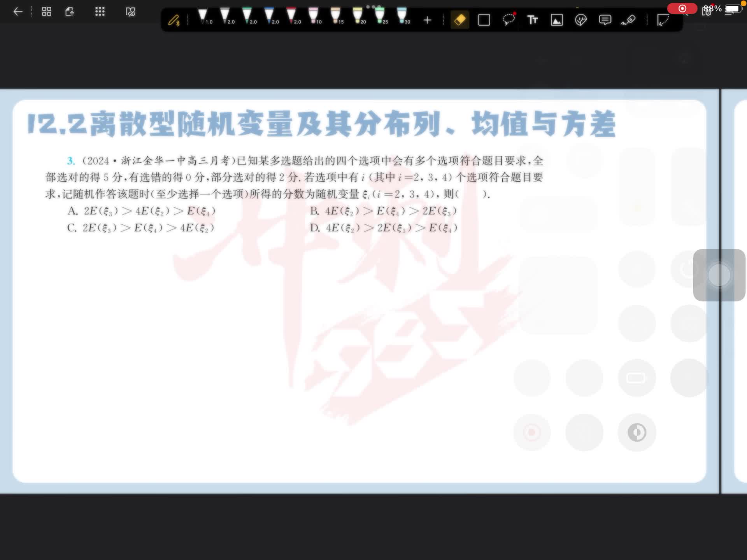The height and width of the screenshot is (560, 747).
Task: Add a new pen preset
Action: point(427,20)
